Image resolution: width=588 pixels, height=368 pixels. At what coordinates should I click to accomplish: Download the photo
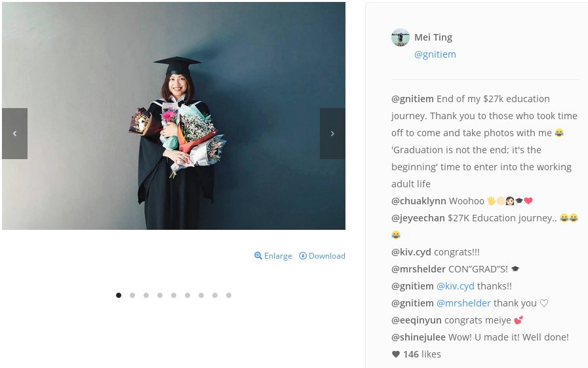pos(322,256)
